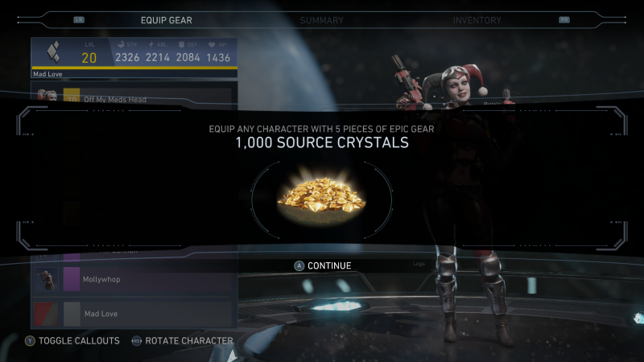This screenshot has height=362, width=644.
Task: Click the RB bumper icon
Action: [x=564, y=19]
